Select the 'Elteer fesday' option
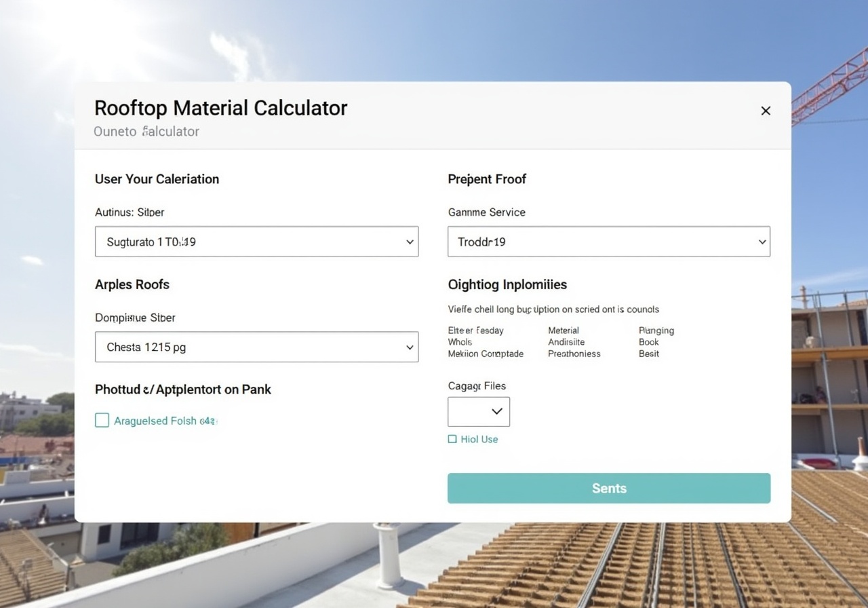This screenshot has width=868, height=608. tap(475, 330)
